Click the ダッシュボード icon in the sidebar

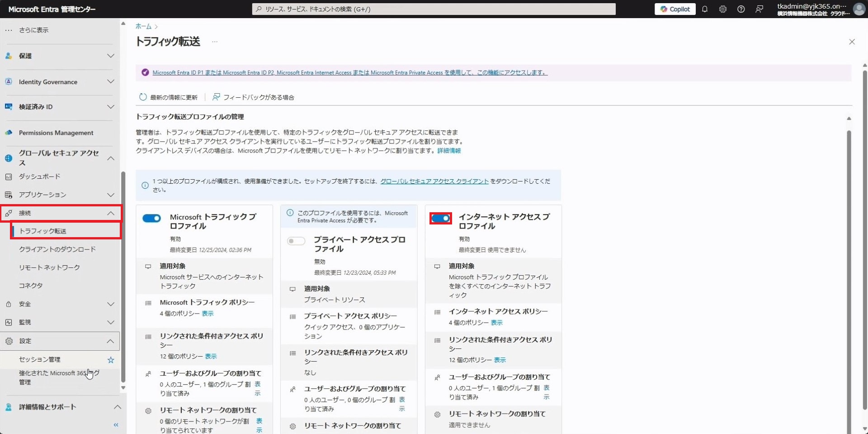[x=9, y=177]
